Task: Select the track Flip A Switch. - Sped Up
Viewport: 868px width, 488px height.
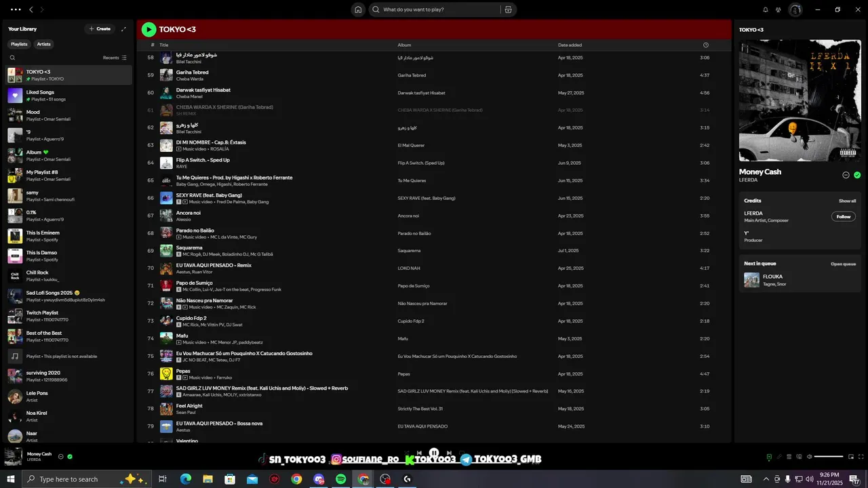Action: pos(434,163)
